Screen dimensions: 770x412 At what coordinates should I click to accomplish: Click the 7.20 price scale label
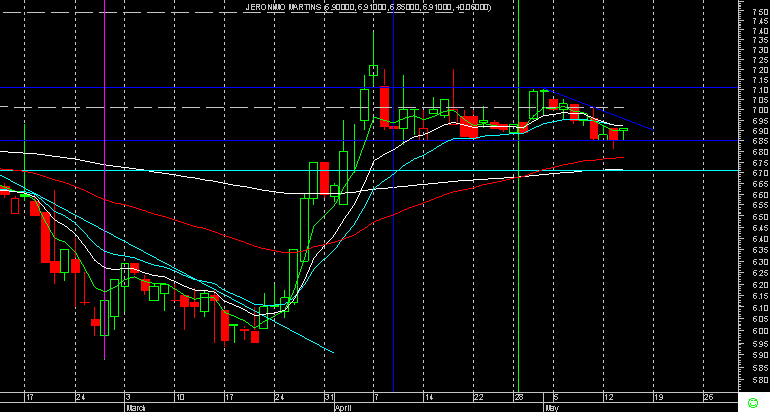(x=760, y=70)
